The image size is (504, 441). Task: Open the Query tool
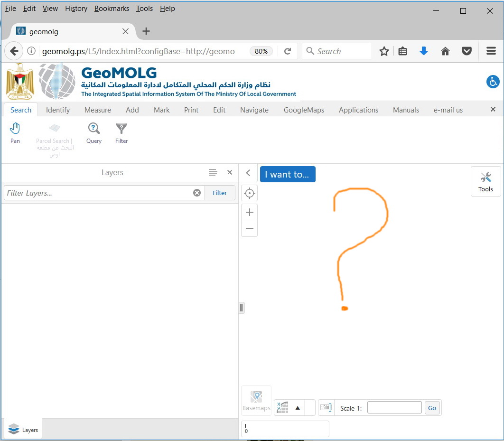[x=94, y=133]
